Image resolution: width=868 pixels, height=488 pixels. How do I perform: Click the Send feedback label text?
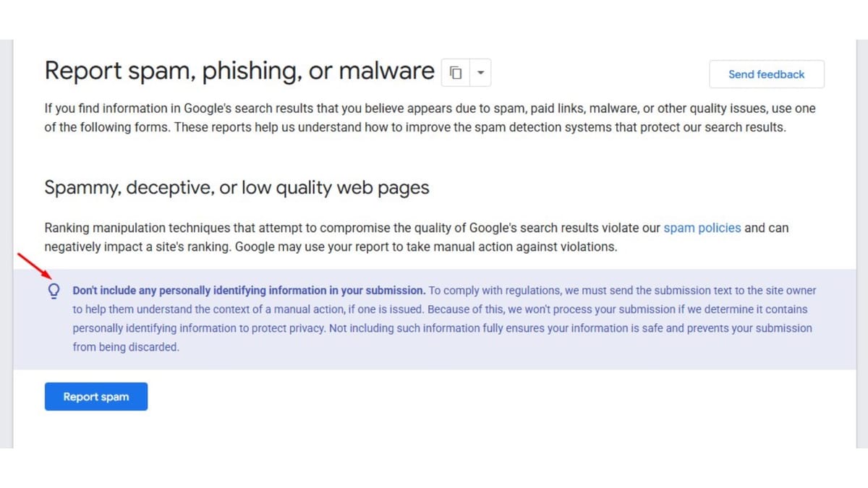(x=767, y=74)
